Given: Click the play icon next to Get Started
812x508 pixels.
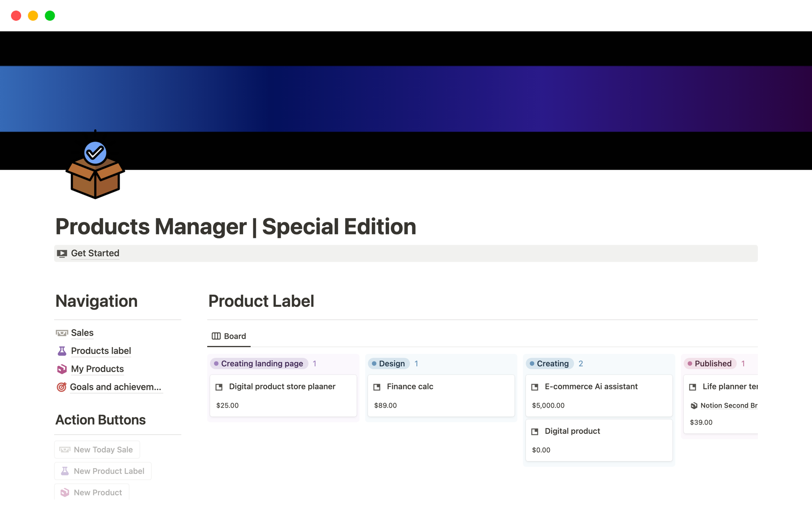Looking at the screenshot, I should click(62, 254).
